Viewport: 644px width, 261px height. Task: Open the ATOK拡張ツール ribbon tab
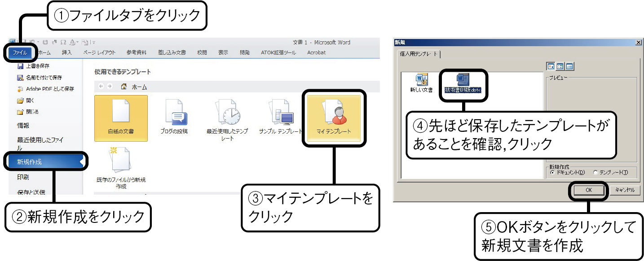point(278,53)
